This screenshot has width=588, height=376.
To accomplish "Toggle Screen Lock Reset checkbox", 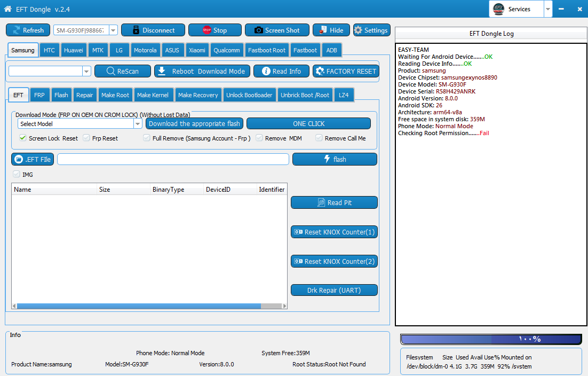I will (23, 138).
